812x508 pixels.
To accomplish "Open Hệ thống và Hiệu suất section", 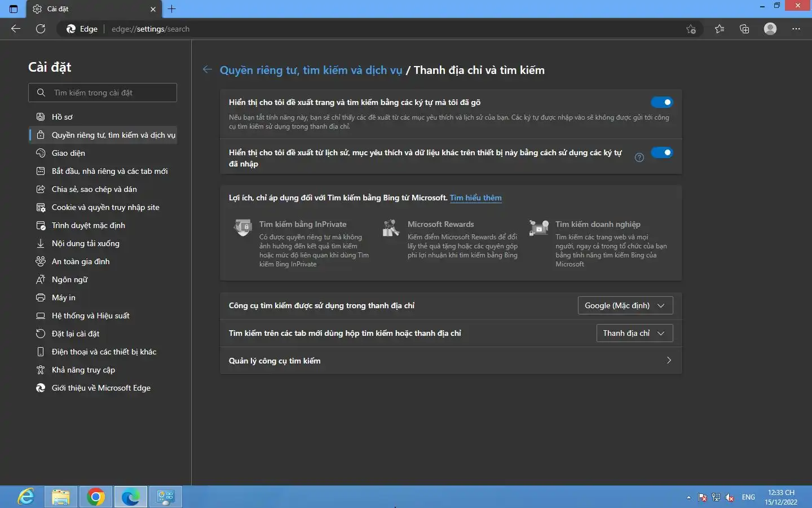I will (103, 316).
